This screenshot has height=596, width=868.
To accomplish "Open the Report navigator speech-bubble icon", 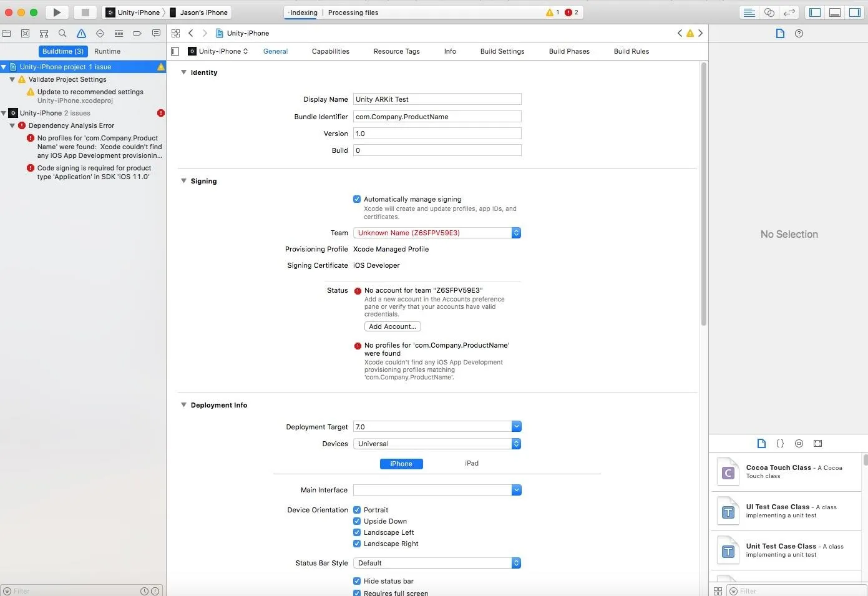I will (x=156, y=33).
